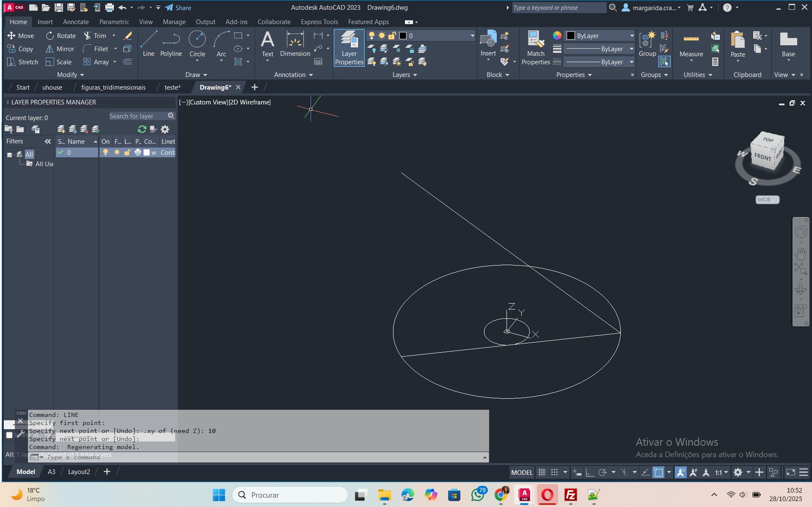Screen dimensions: 812x507
Task: Toggle polar tracking in status bar
Action: (603, 472)
